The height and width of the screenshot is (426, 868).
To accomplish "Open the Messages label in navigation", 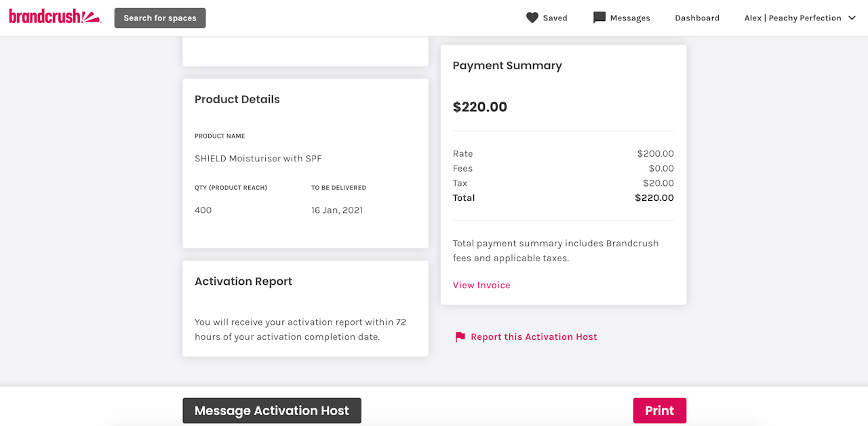I will click(630, 18).
